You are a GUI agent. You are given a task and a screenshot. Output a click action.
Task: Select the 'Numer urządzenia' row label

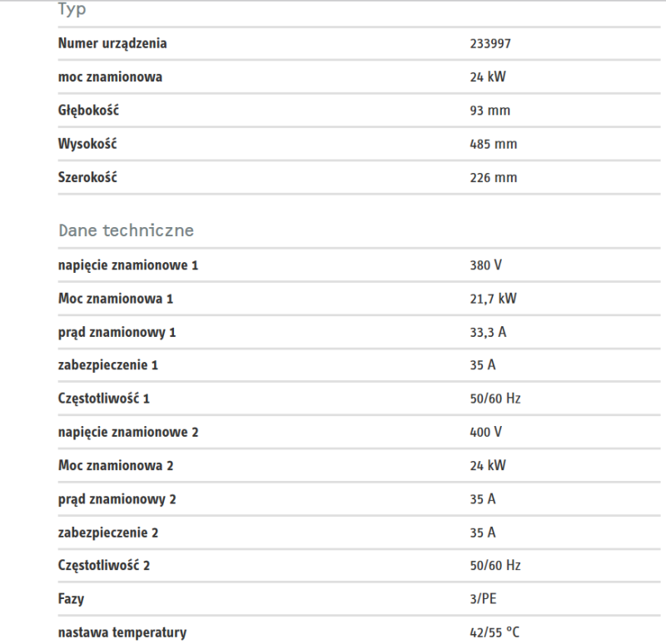[x=112, y=43]
